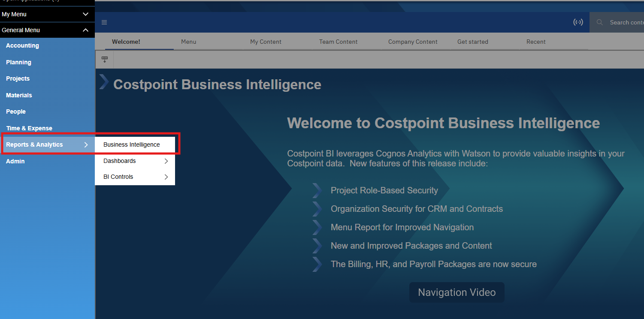Viewport: 644px width, 319px height.
Task: Select Admin in the sidebar menu
Action: (x=15, y=161)
